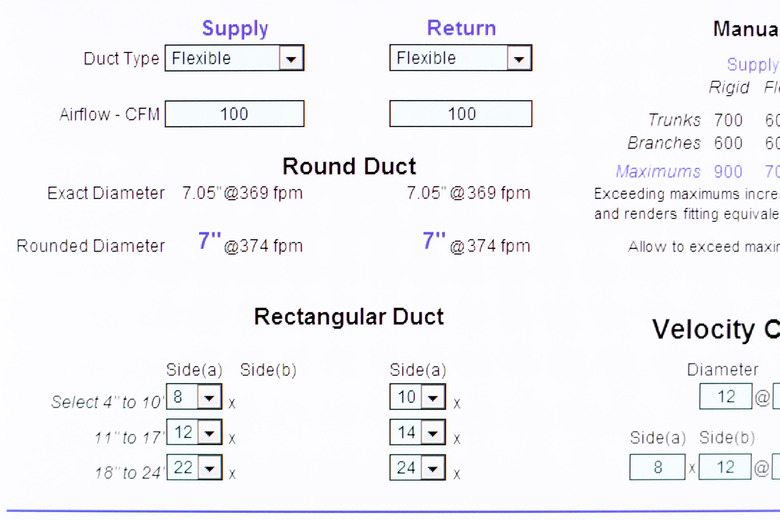The image size is (780, 520).
Task: Open the Supply Duct Type dropdown
Action: pyautogui.click(x=290, y=59)
